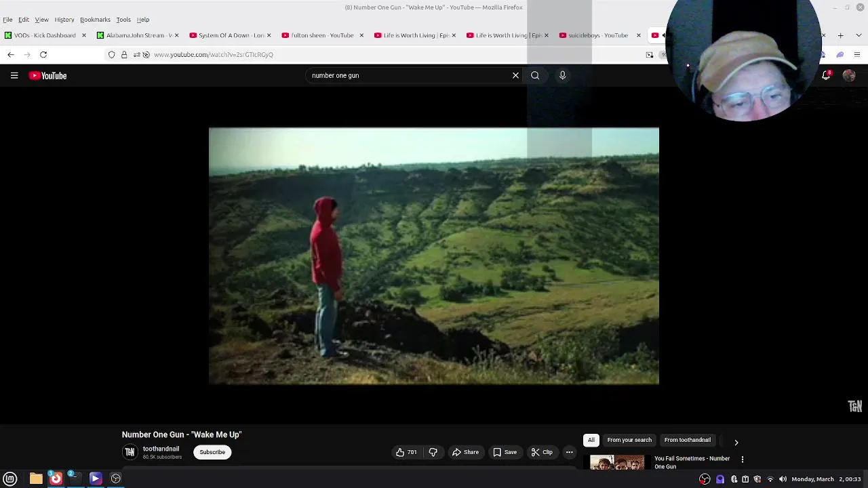
Task: Open a new Firefox tab
Action: pyautogui.click(x=840, y=35)
